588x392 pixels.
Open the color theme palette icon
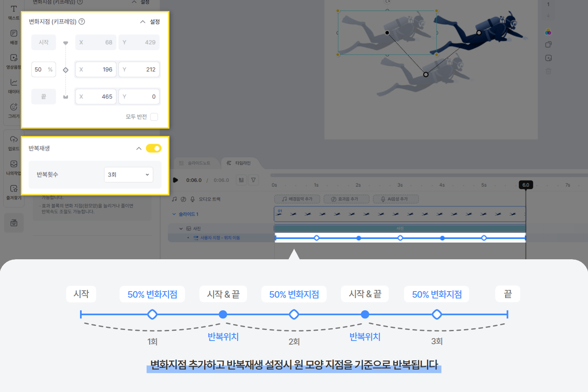pos(548,32)
